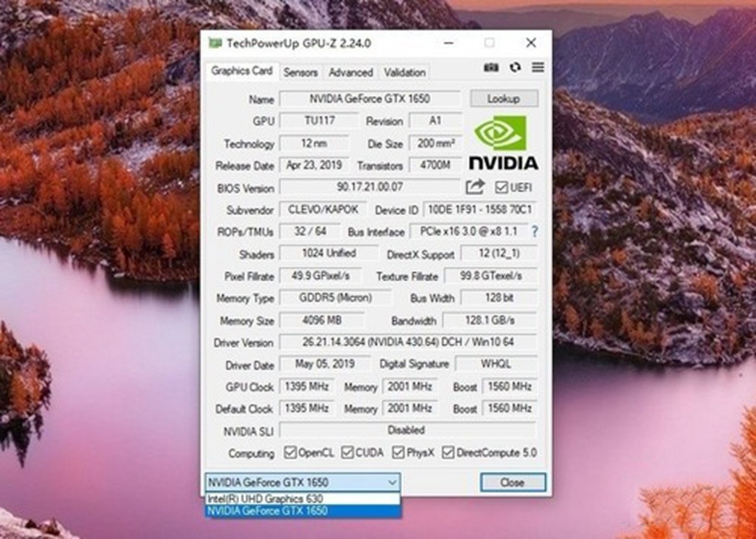This screenshot has width=756, height=539.
Task: Click the Memory Type GDDR5 (Micron) value
Action: coord(336,298)
